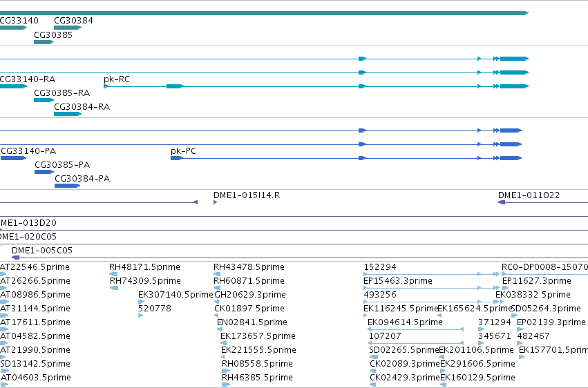Select the CG30385-PA protein label
The width and height of the screenshot is (588, 388).
pyautogui.click(x=62, y=165)
